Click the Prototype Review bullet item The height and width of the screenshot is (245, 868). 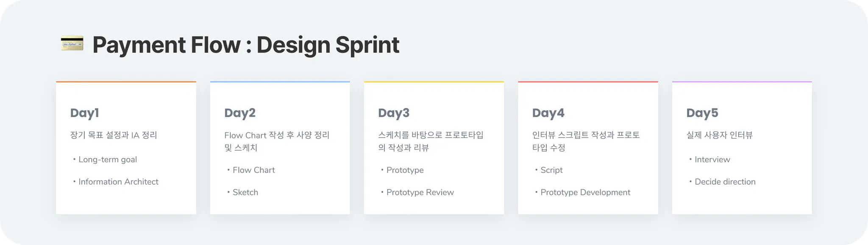tap(420, 192)
